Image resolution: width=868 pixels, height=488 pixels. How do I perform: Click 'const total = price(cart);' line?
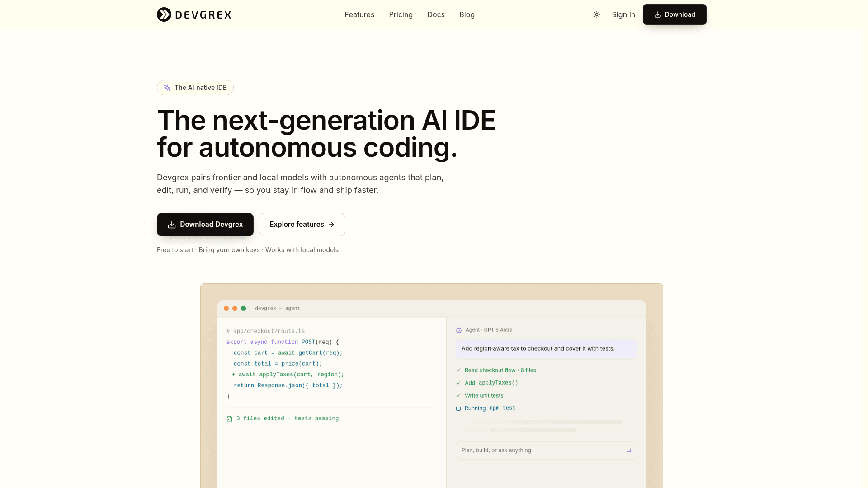(x=278, y=364)
